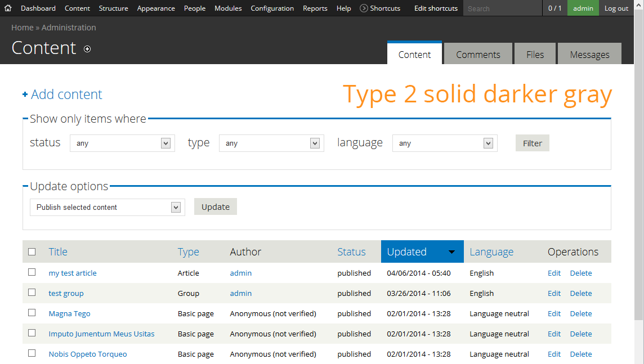Click the Shortcuts toggle arrow icon
This screenshot has width=644, height=364.
coord(364,8)
